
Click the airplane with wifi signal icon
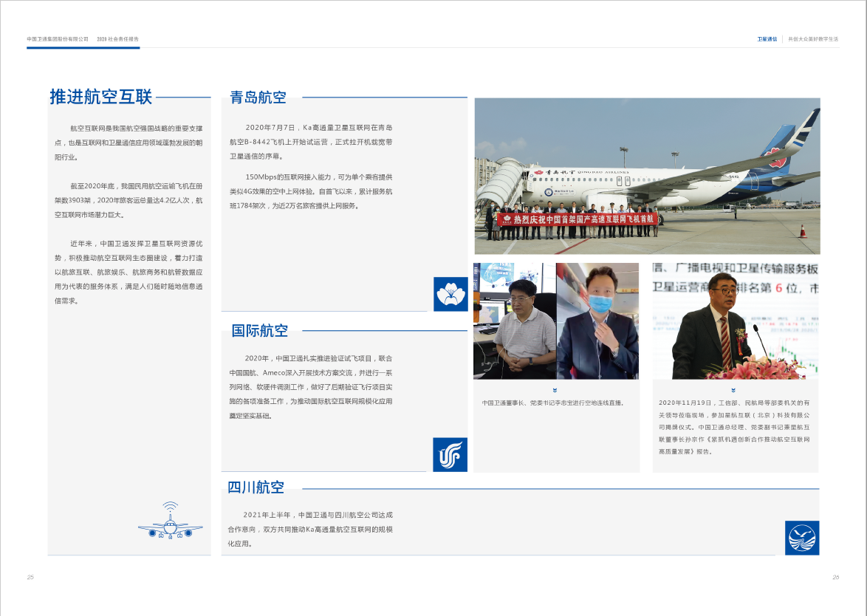(171, 521)
